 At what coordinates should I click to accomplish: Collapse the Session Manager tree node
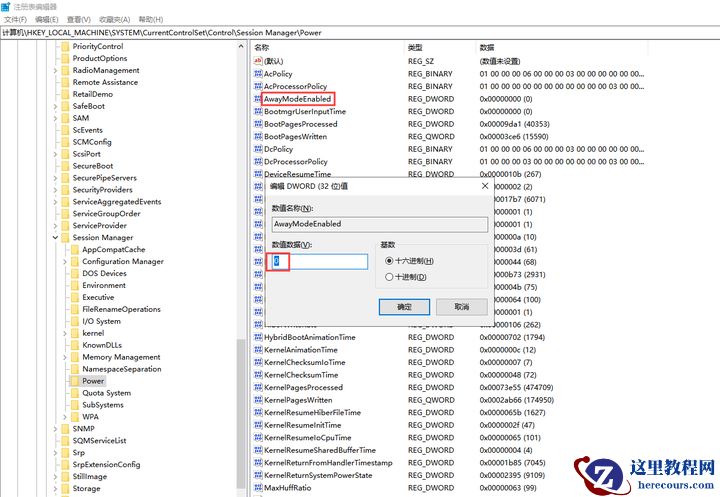tap(55, 237)
